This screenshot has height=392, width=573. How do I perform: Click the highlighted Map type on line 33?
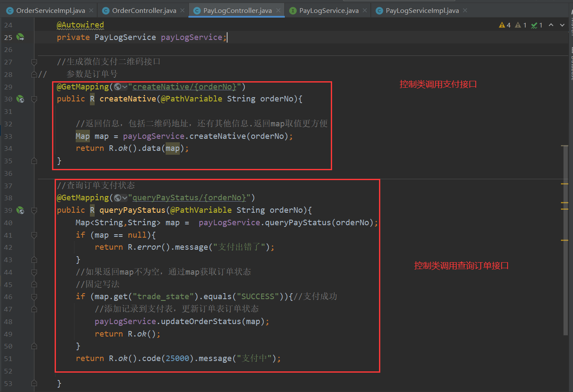(83, 136)
